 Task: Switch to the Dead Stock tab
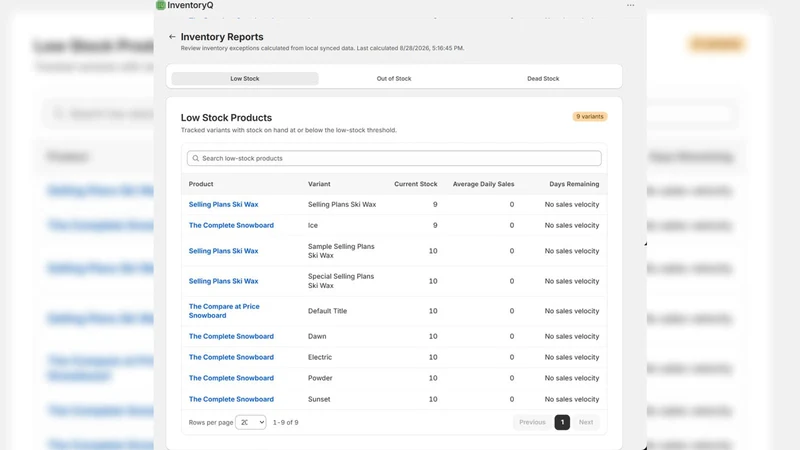(543, 79)
